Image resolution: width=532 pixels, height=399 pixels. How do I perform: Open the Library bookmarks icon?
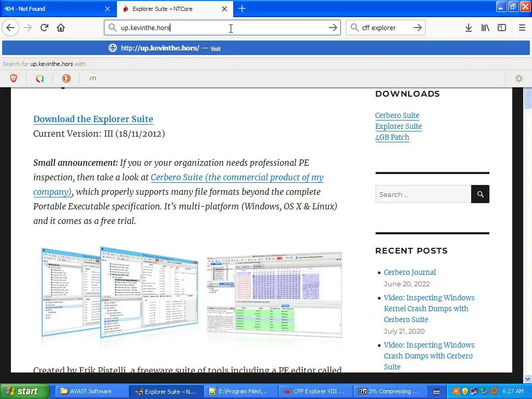[x=485, y=28]
